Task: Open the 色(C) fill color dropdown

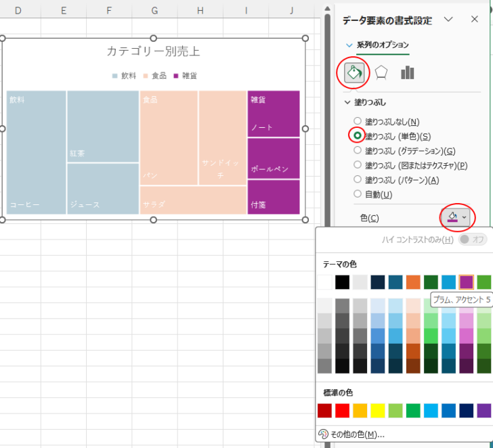Action: point(456,217)
